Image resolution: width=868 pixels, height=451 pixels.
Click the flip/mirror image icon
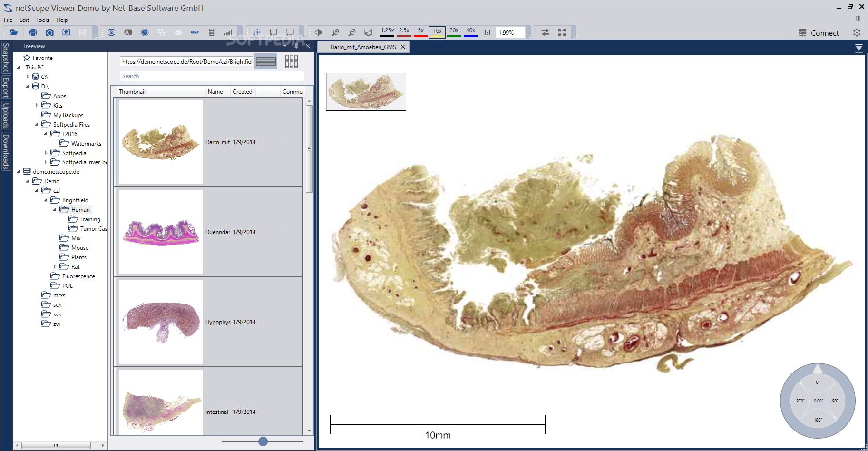point(319,32)
